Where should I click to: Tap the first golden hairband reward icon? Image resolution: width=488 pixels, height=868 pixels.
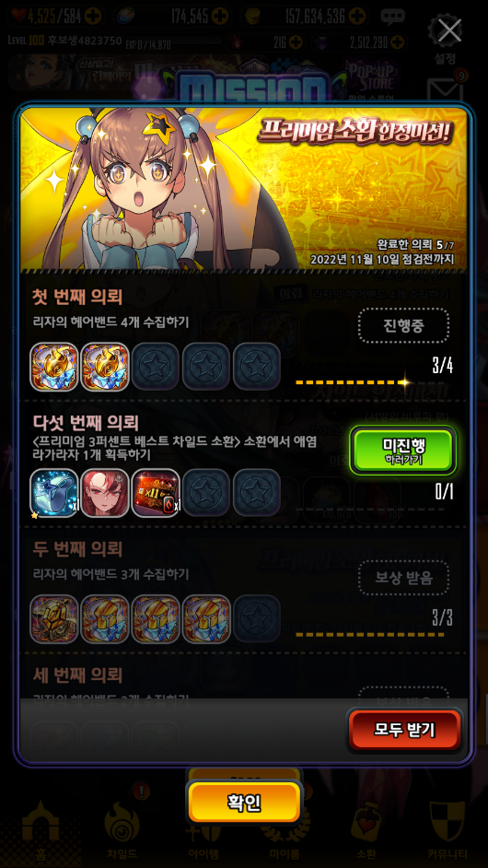[54, 367]
